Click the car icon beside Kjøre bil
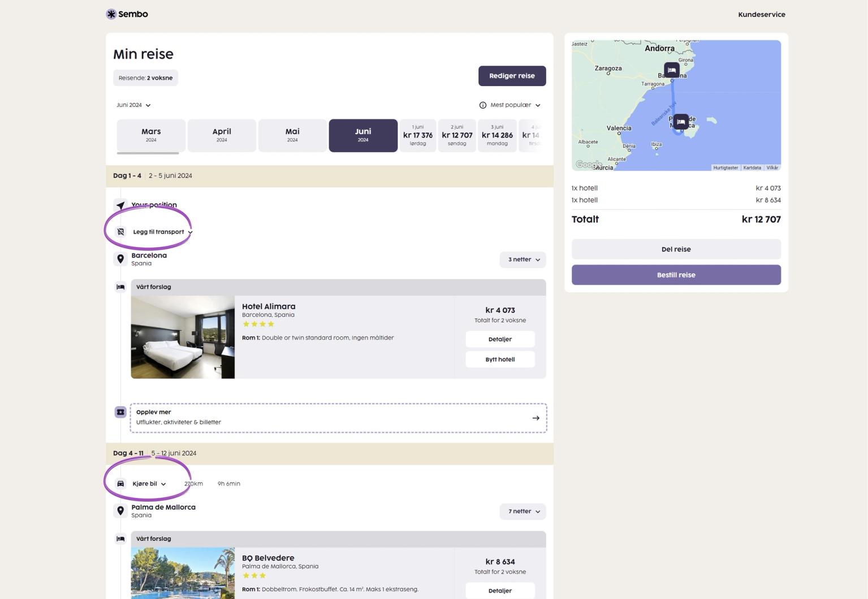The width and height of the screenshot is (868, 599). tap(120, 484)
